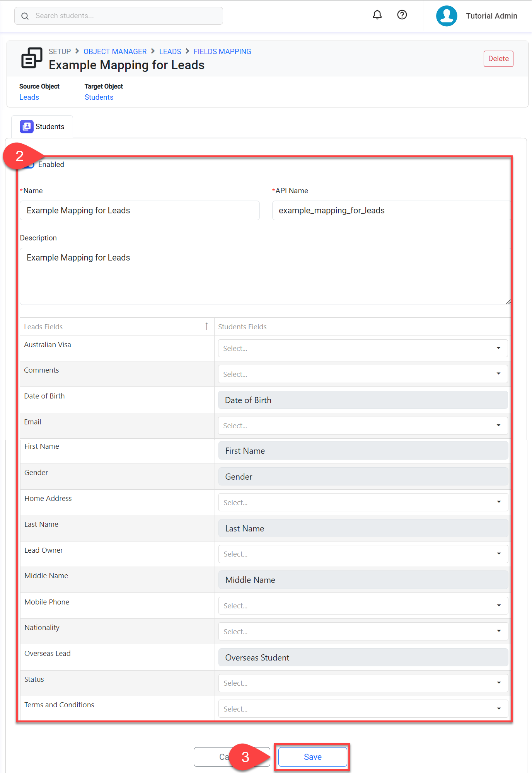532x773 pixels.
Task: Sort by Leads Fields arrow icon
Action: (206, 326)
